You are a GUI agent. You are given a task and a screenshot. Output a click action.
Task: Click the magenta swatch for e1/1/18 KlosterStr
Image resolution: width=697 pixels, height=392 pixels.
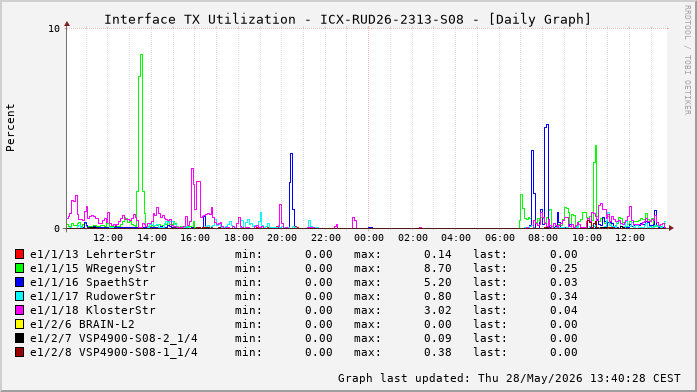[20, 310]
